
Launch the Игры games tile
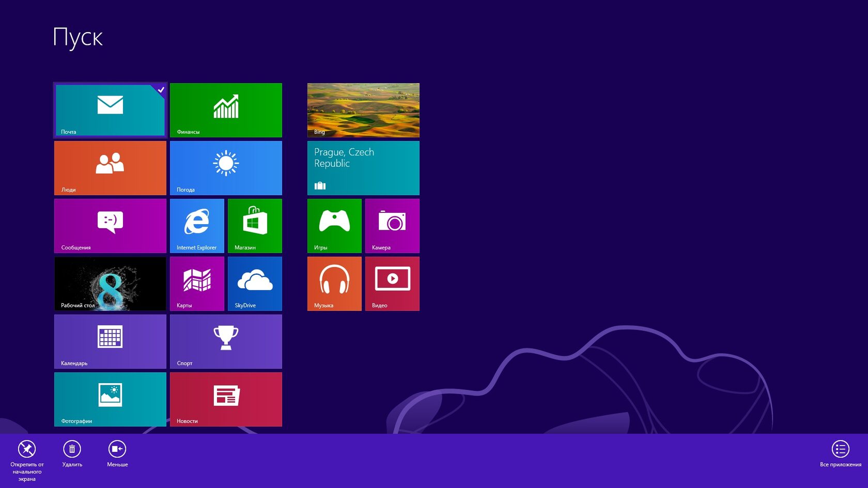click(334, 226)
